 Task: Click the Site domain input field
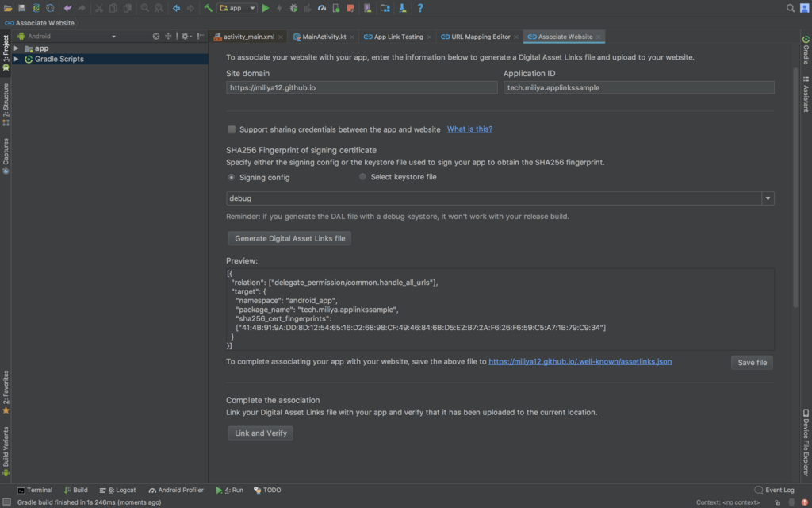click(362, 87)
